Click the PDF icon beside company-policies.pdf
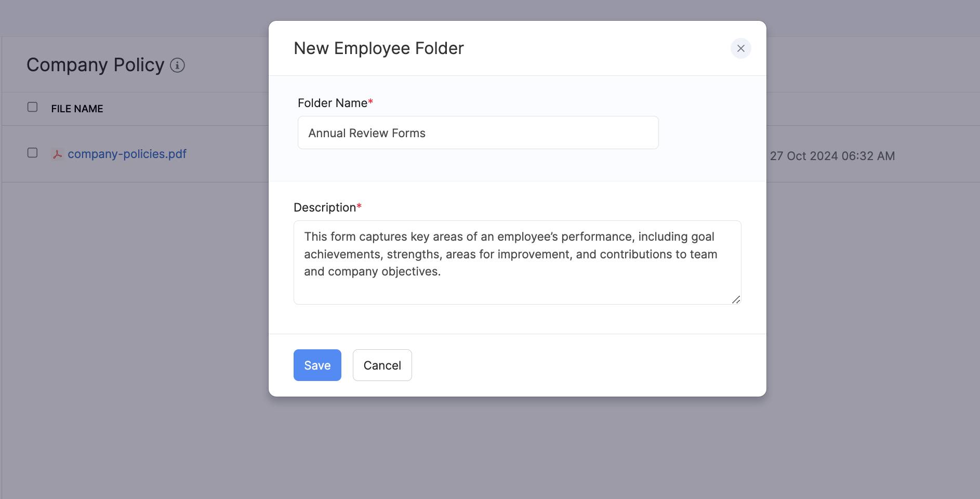Image resolution: width=980 pixels, height=499 pixels. (57, 154)
